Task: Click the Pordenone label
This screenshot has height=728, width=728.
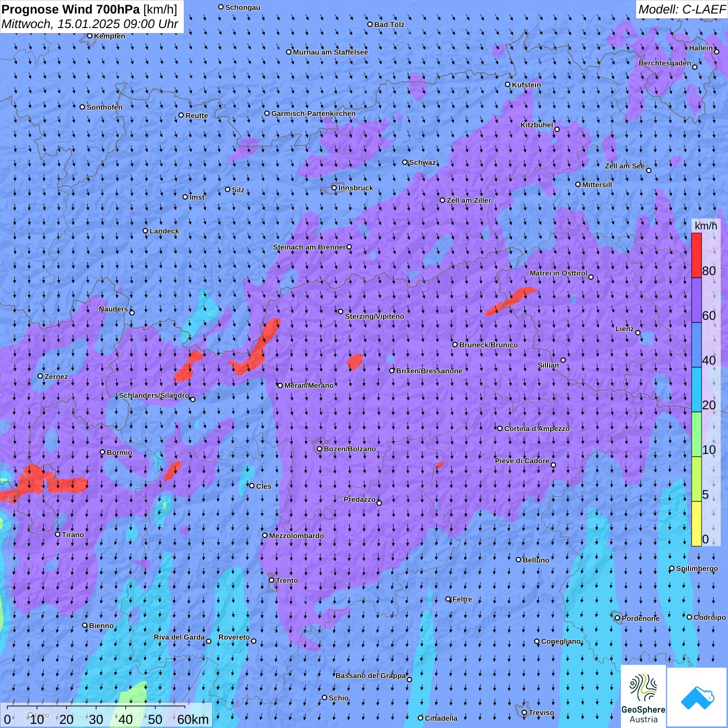Action: pos(641,618)
